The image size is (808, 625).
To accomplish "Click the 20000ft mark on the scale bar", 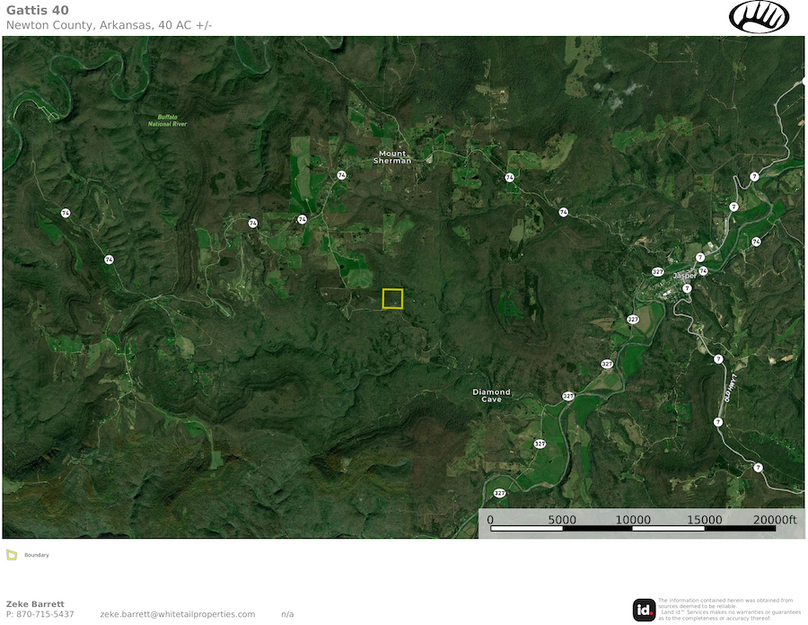I will pos(775,520).
